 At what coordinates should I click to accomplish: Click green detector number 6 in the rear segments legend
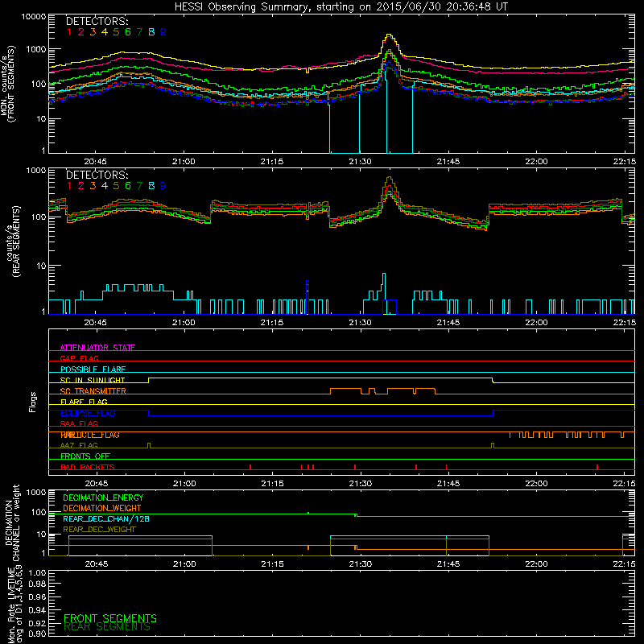128,186
